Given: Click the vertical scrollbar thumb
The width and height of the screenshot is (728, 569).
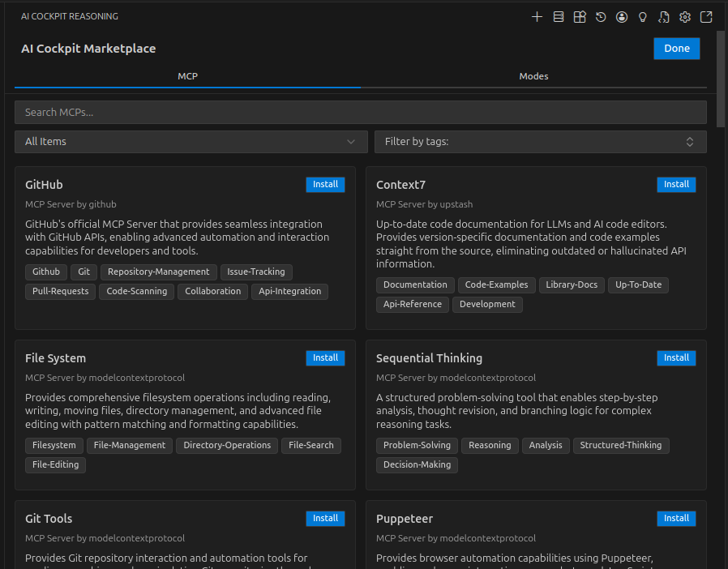Looking at the screenshot, I should pos(721,79).
